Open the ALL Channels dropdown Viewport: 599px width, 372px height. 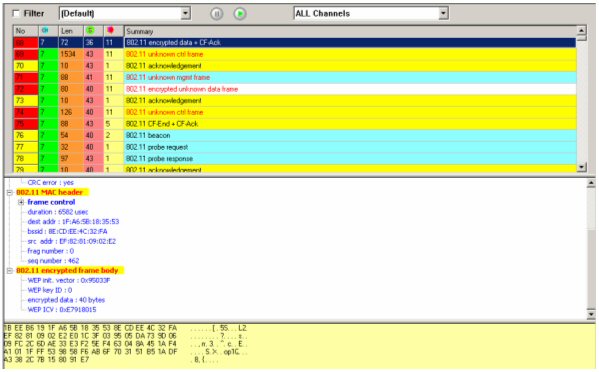click(443, 13)
